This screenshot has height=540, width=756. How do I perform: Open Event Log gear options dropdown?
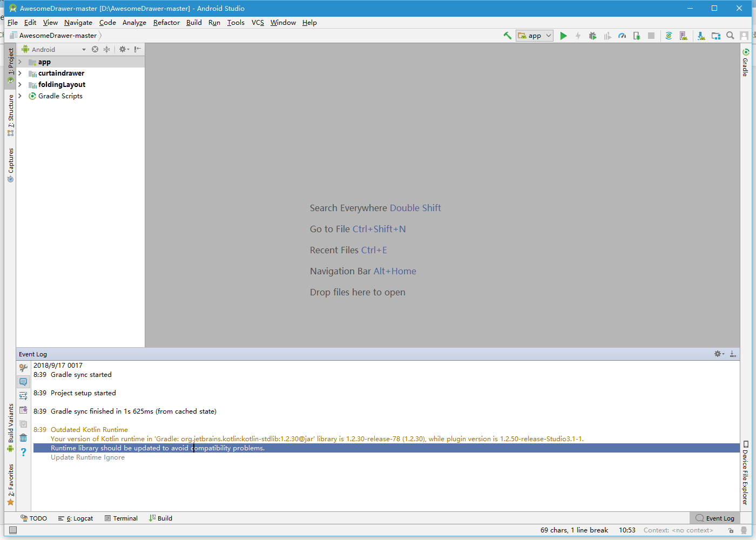point(719,354)
